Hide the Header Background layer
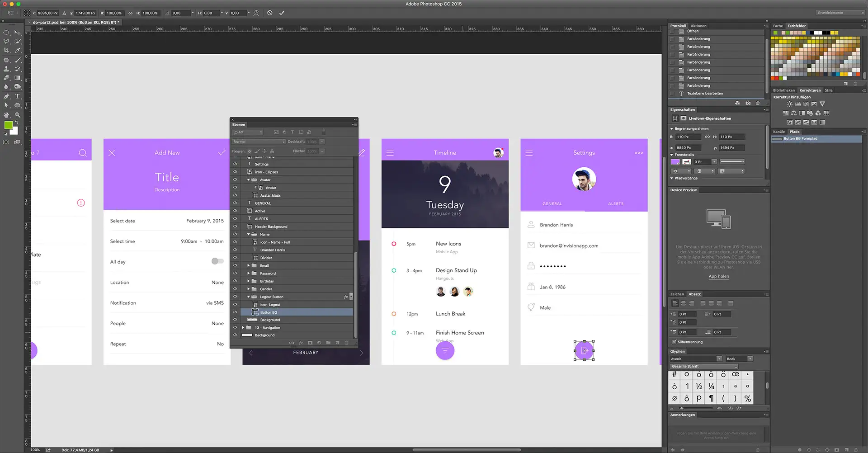This screenshot has width=868, height=453. (x=235, y=226)
